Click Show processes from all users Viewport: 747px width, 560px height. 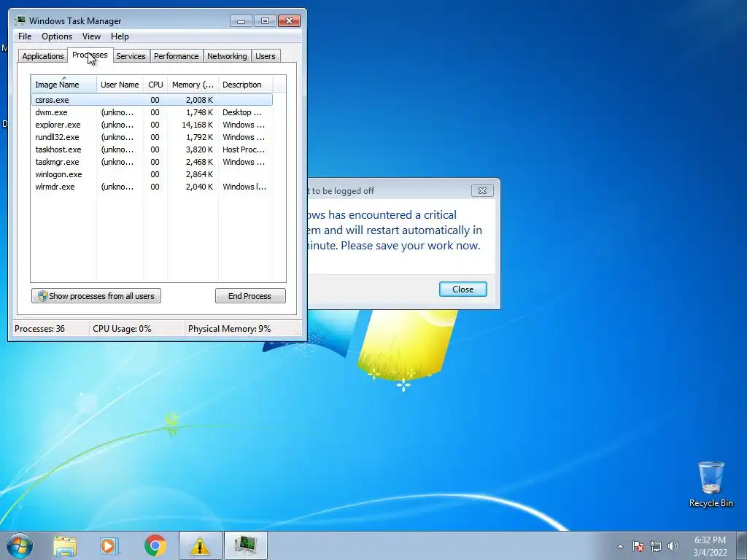click(x=96, y=296)
